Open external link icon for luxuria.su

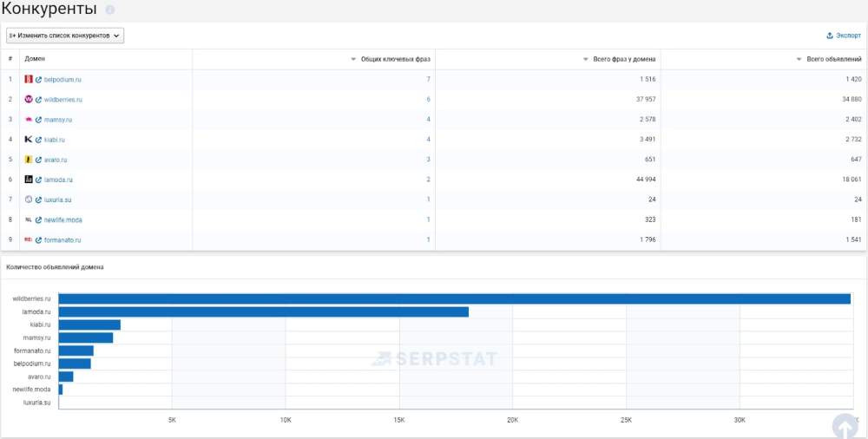39,200
